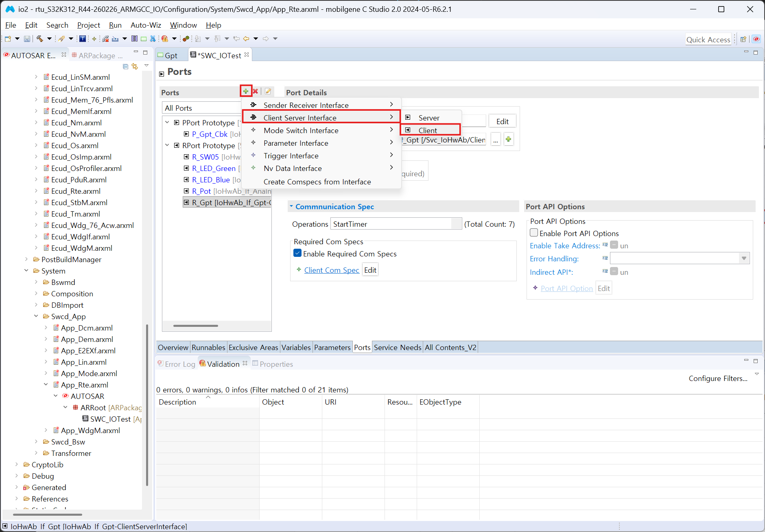Click the Port API Option link
The height and width of the screenshot is (532, 765).
click(x=567, y=288)
